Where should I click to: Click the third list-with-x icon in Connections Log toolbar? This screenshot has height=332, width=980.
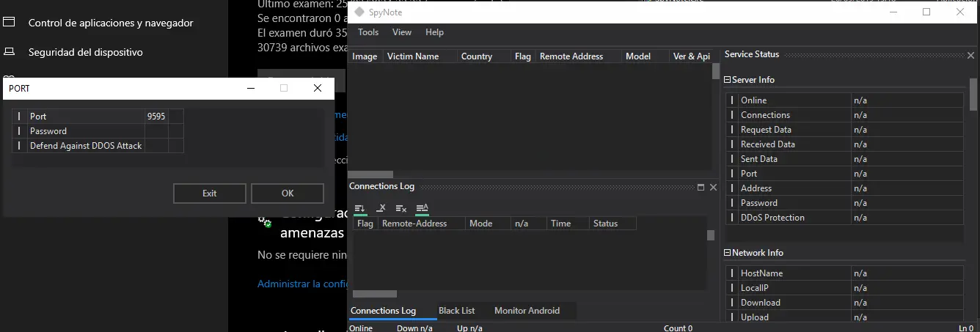[401, 208]
